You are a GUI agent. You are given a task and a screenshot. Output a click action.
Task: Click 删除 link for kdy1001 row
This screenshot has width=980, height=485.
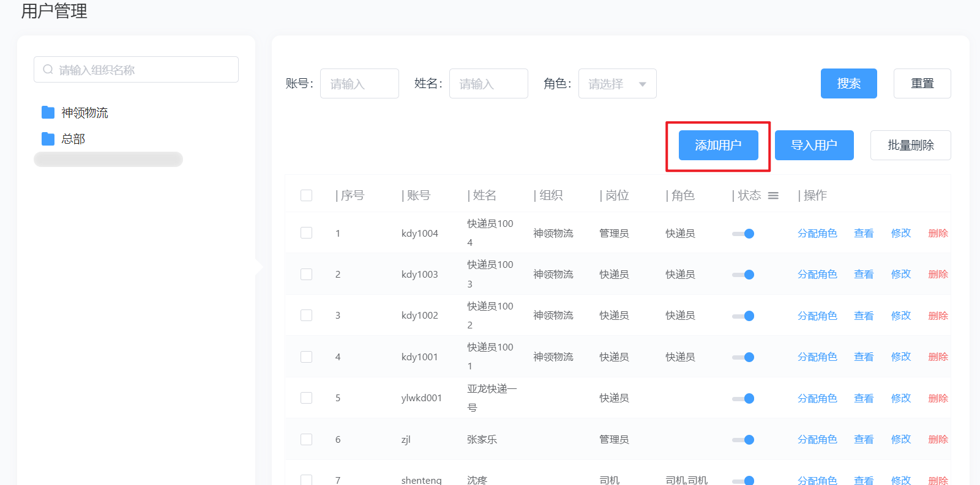coord(938,357)
